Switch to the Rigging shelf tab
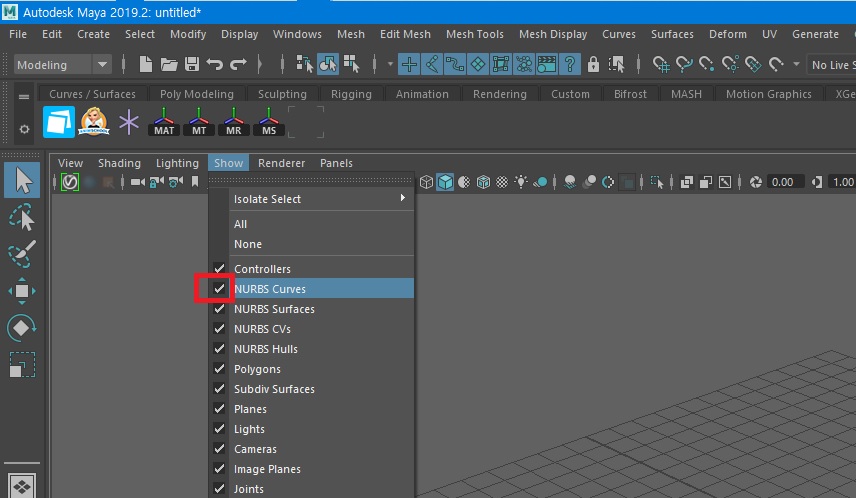The height and width of the screenshot is (498, 856). pos(351,94)
